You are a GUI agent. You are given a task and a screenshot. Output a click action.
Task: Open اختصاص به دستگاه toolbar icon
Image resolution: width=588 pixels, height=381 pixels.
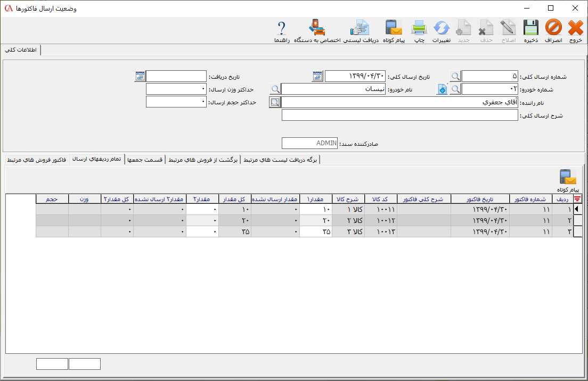click(317, 30)
